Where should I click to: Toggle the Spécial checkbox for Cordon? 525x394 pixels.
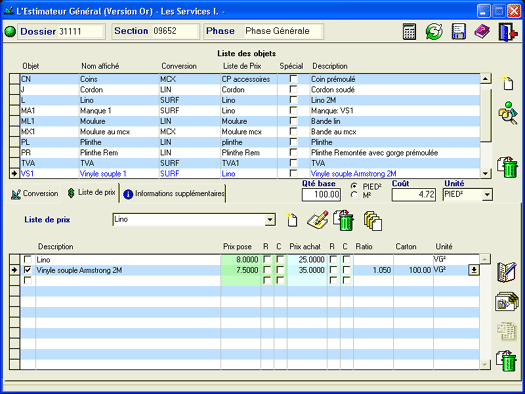293,89
